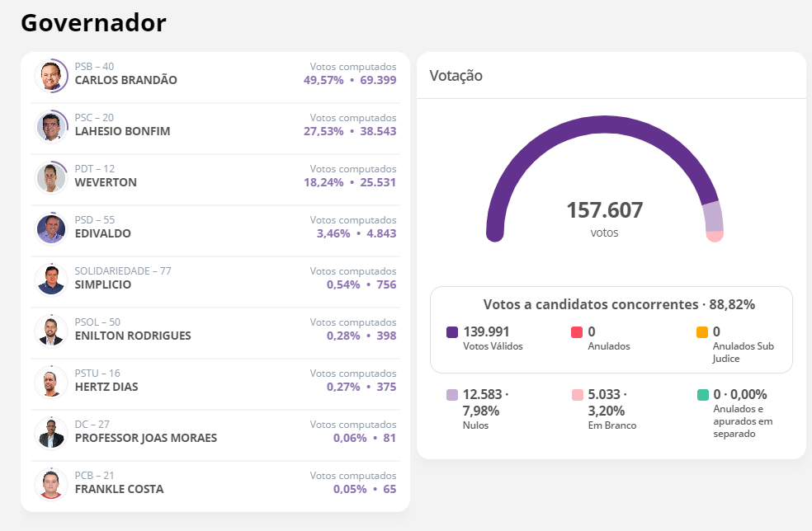Click the lilac Nulos color swatch

[452, 395]
